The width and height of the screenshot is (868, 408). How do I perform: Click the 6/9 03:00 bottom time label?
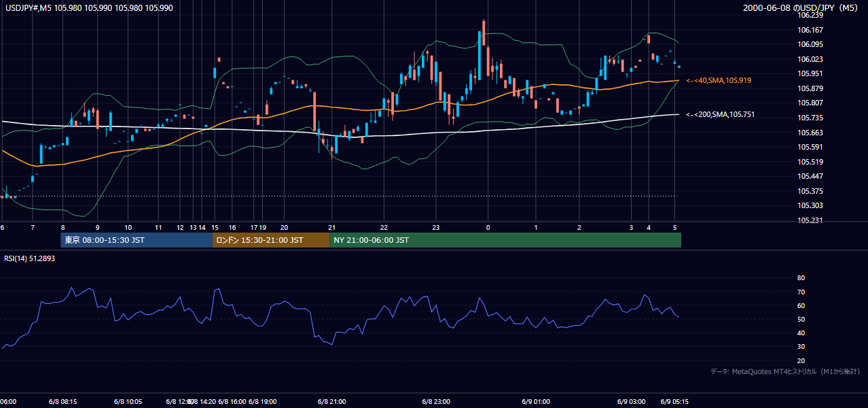[632, 401]
